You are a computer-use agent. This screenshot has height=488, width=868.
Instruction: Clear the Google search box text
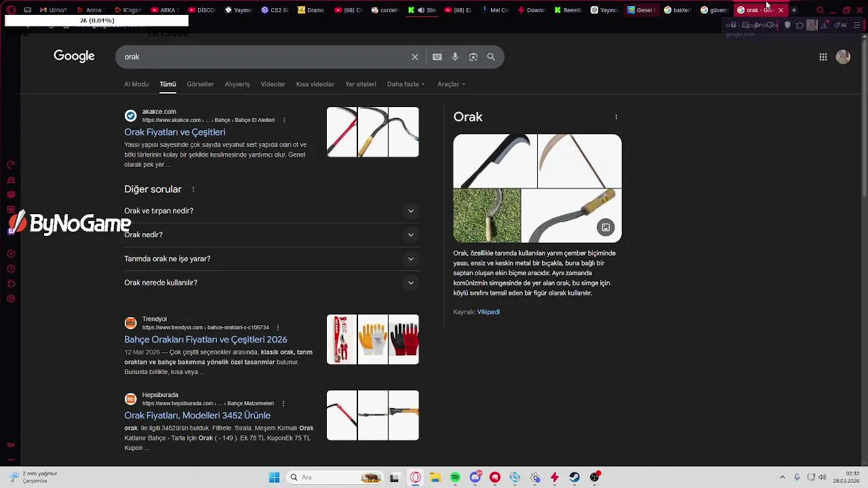(x=415, y=57)
